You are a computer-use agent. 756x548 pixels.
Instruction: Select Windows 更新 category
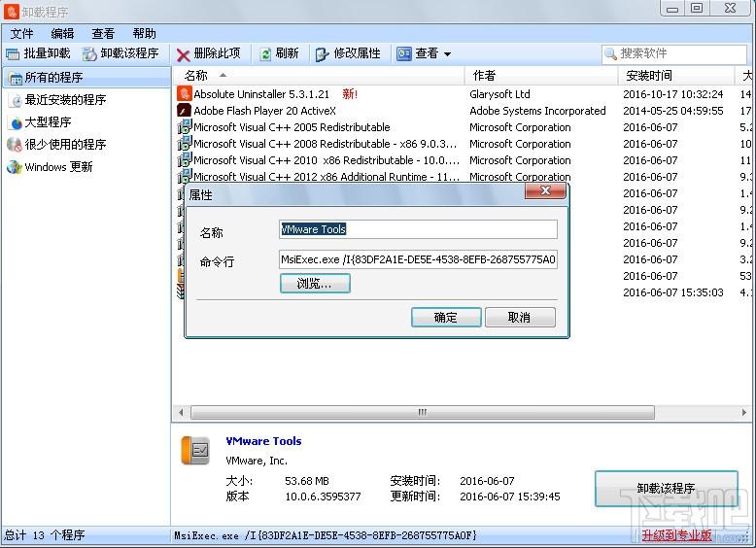[x=59, y=167]
